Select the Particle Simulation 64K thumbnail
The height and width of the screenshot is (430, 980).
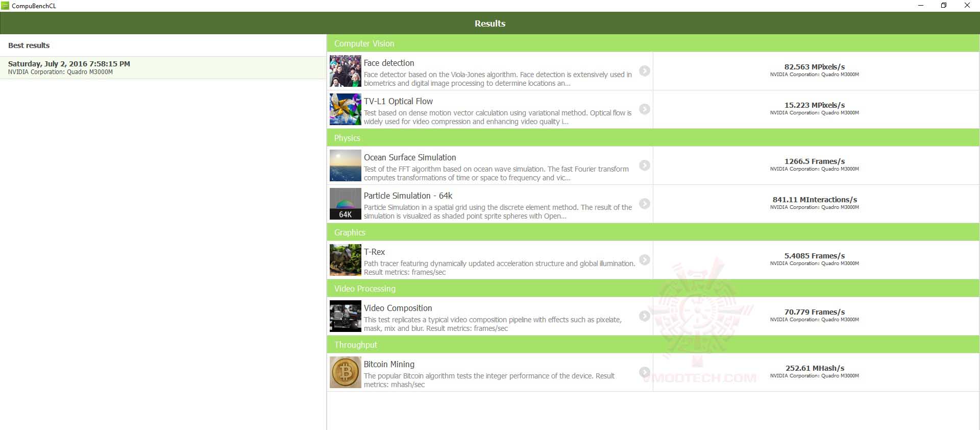click(346, 204)
